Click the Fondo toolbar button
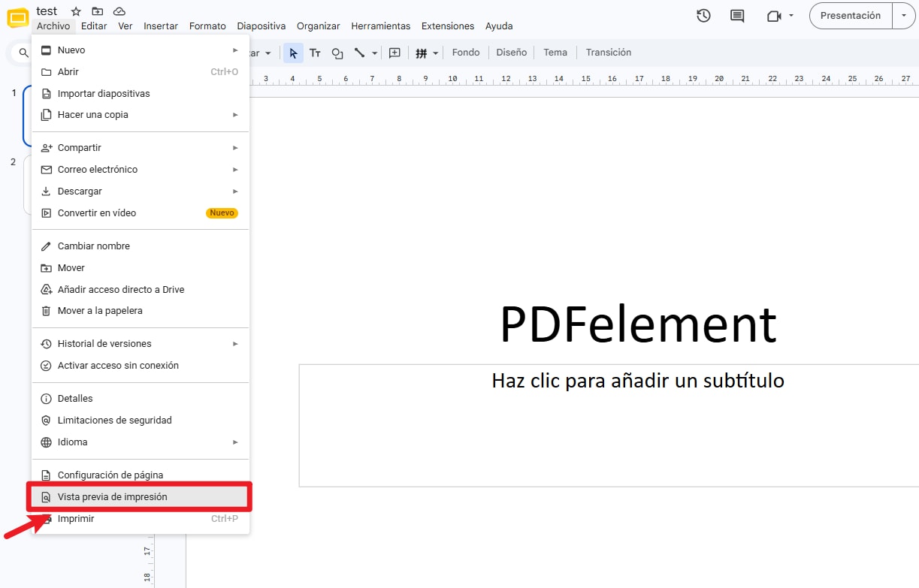This screenshot has height=588, width=919. point(466,53)
